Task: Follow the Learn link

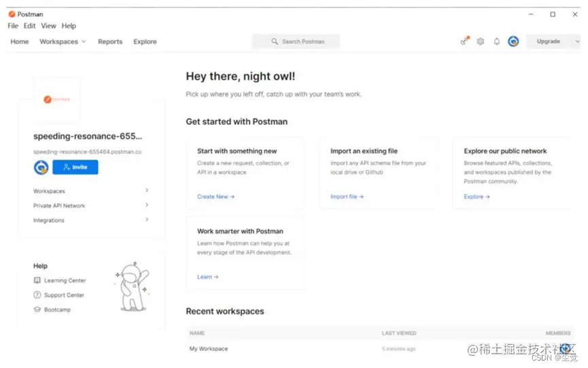Action: pyautogui.click(x=207, y=276)
